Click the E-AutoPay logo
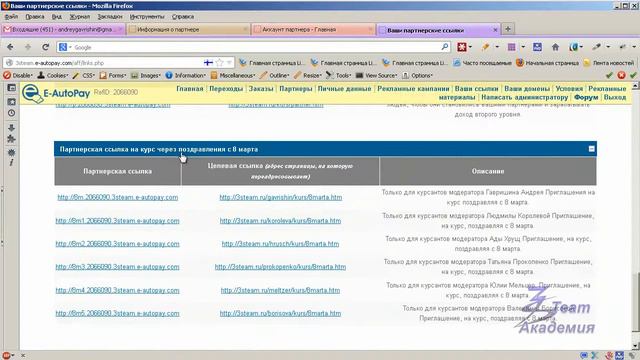Image resolution: width=640 pixels, height=360 pixels. click(x=56, y=93)
